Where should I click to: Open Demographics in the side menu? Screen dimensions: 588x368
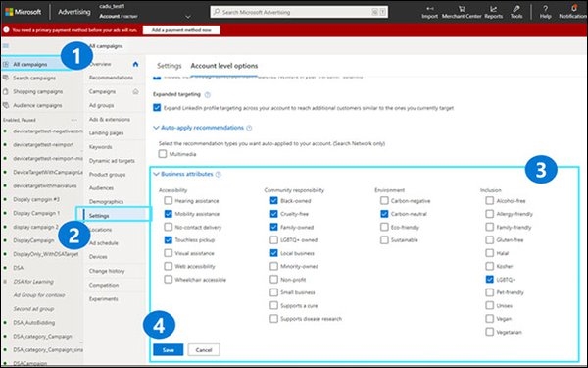click(x=106, y=202)
